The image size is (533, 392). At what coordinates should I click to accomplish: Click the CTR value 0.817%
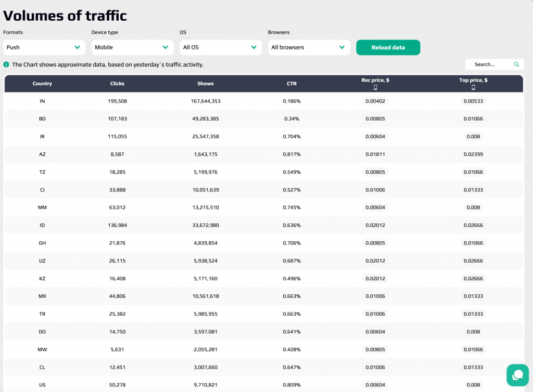click(291, 154)
